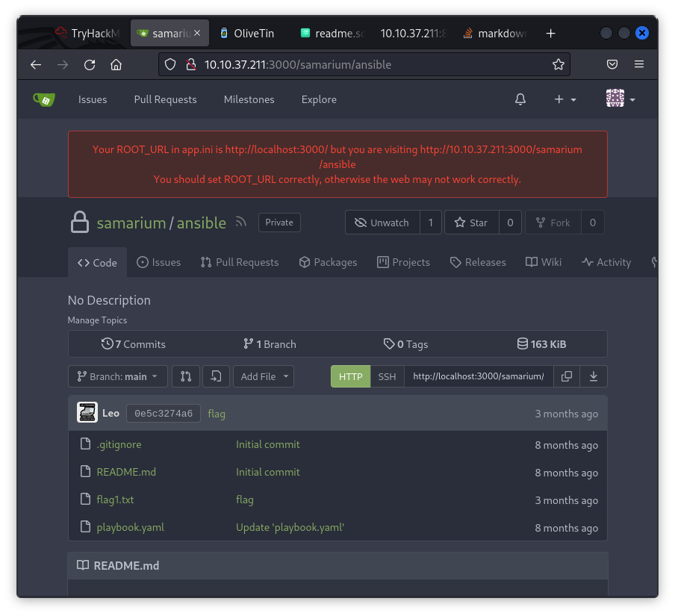Image resolution: width=675 pixels, height=616 pixels.
Task: Select commit hash 0e5c3274a6
Action: pos(163,412)
